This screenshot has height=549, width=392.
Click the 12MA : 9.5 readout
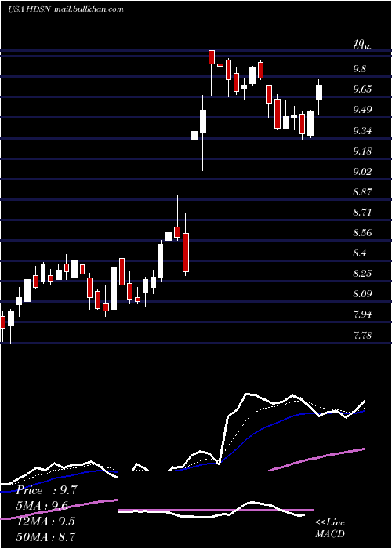45,521
